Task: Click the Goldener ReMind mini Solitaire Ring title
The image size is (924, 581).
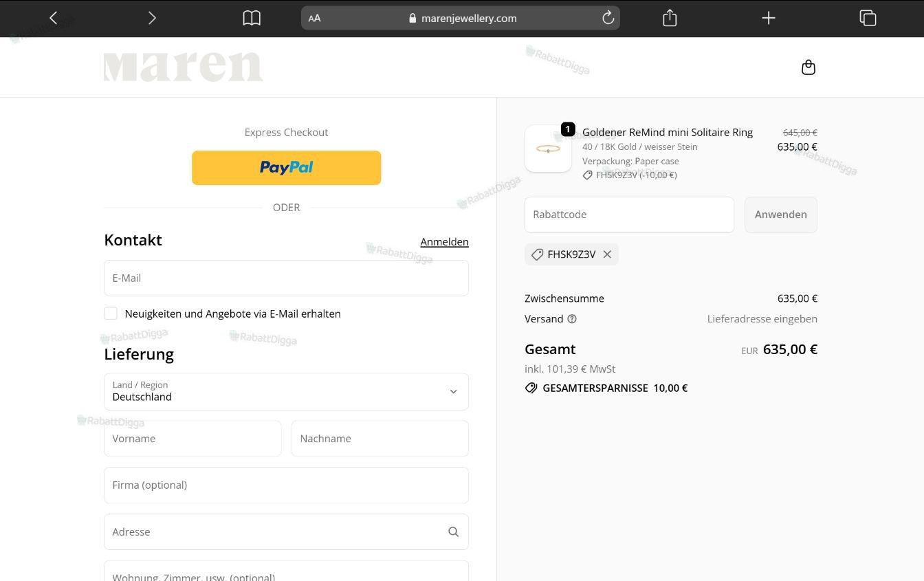Action: coord(668,132)
